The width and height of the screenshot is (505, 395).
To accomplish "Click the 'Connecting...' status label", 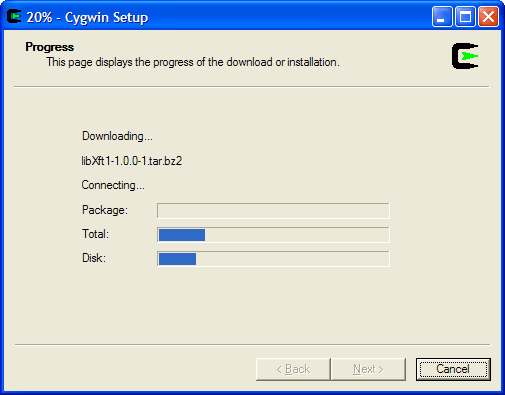I will pos(113,185).
